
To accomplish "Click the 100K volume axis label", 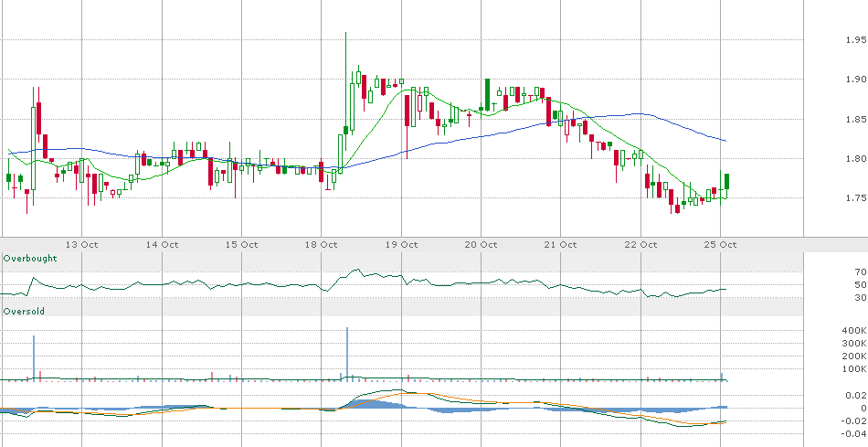I will [x=854, y=369].
